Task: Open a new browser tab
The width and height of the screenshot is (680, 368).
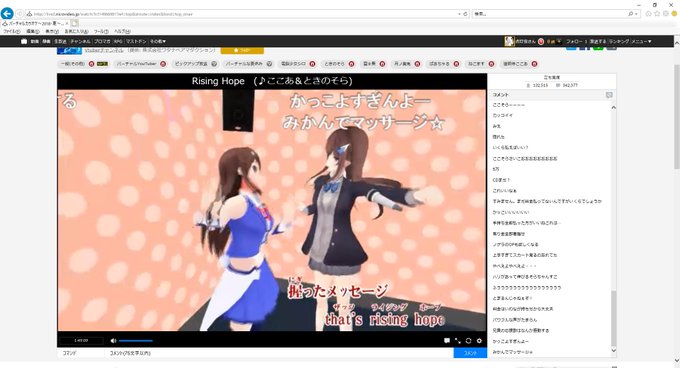Action: pyautogui.click(x=75, y=23)
